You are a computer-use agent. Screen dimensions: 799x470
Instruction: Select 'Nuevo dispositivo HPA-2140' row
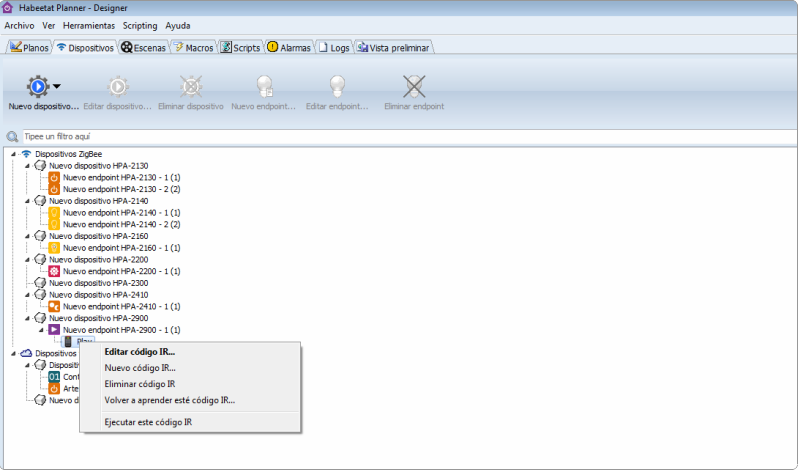[x=98, y=201]
